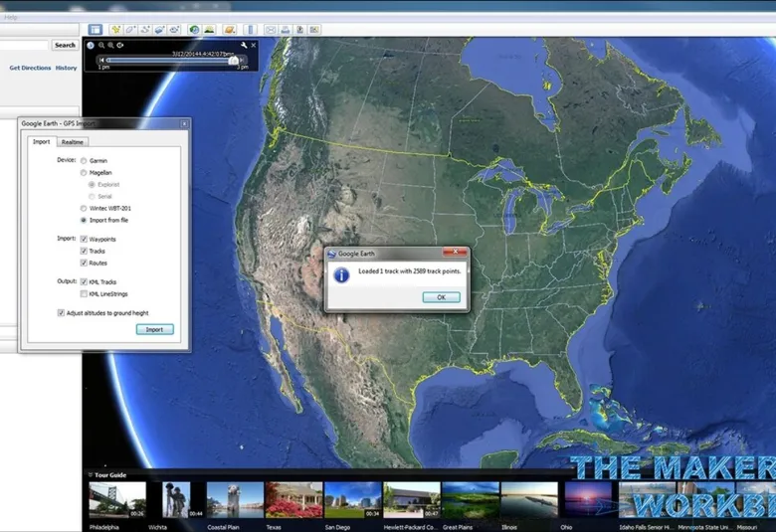Open the Ruler tool

coord(251,30)
